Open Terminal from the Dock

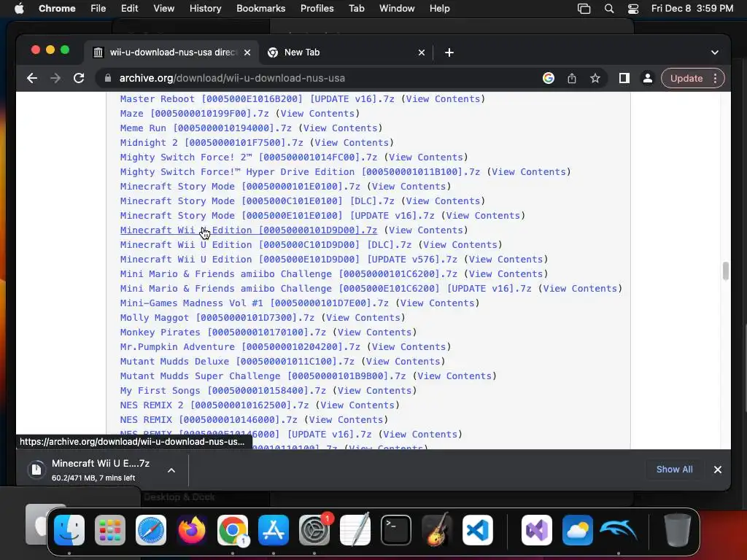tap(396, 529)
